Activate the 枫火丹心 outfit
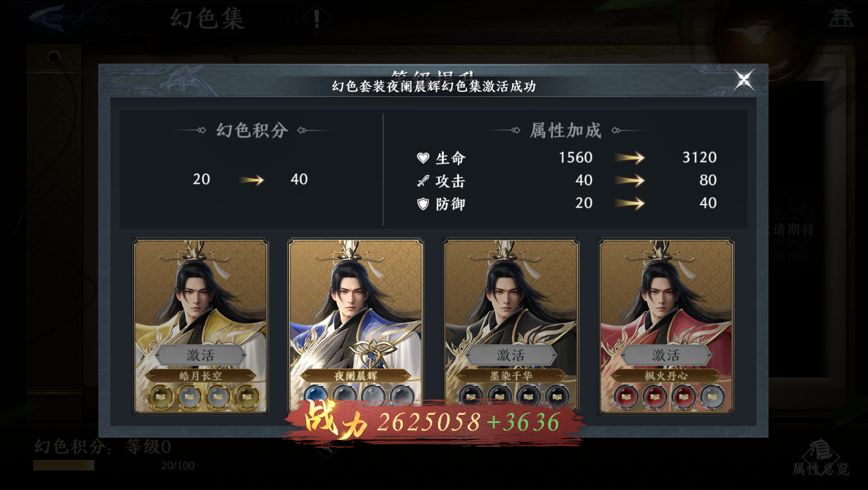 (666, 355)
